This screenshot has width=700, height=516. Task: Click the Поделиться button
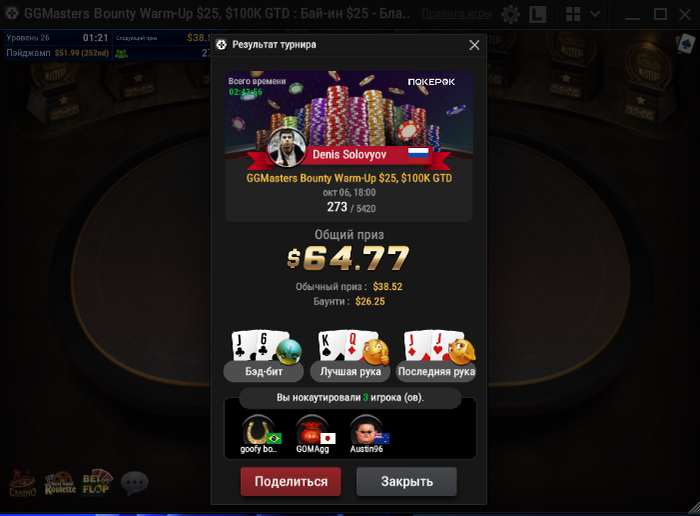pos(291,482)
